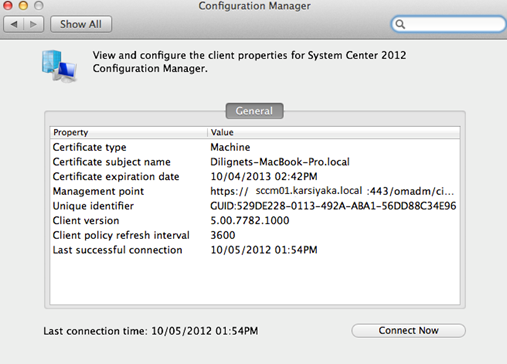This screenshot has height=364, width=507.
Task: Click the Show All button
Action: click(81, 24)
